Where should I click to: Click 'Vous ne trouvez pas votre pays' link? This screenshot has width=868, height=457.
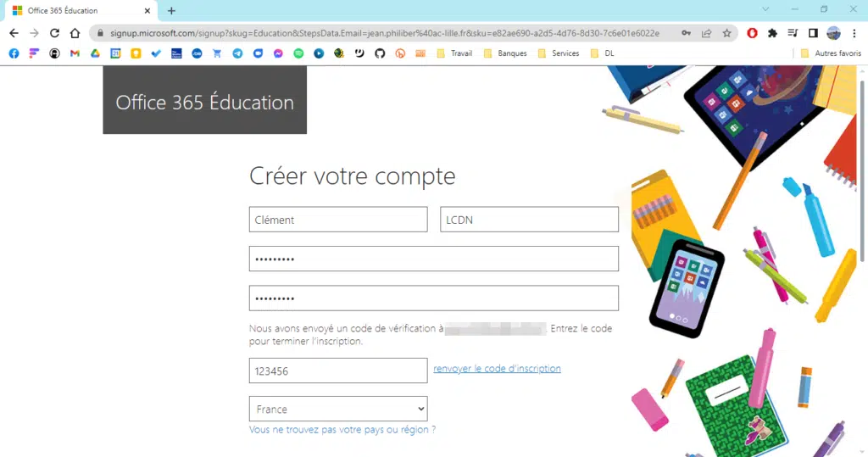(342, 430)
